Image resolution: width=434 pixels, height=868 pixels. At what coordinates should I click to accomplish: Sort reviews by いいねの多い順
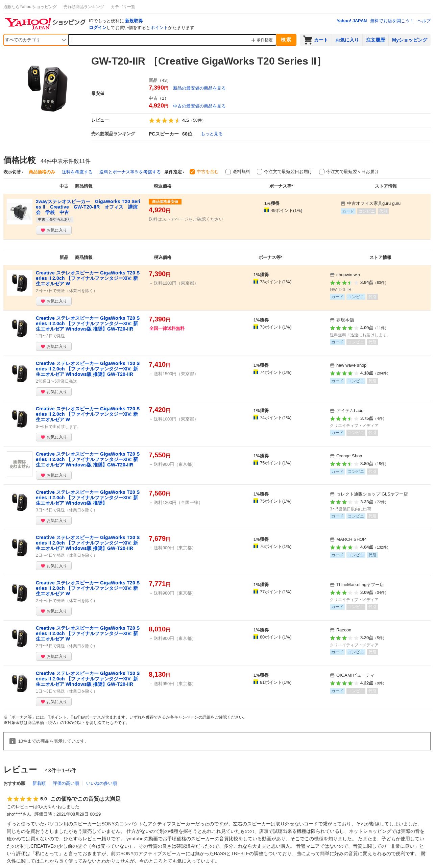coord(101,783)
